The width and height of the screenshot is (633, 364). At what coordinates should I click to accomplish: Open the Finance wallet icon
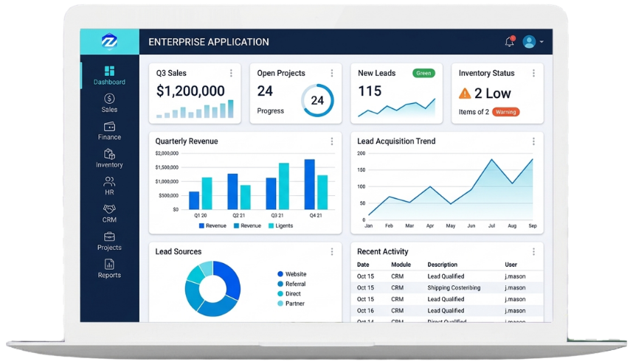[x=109, y=127]
